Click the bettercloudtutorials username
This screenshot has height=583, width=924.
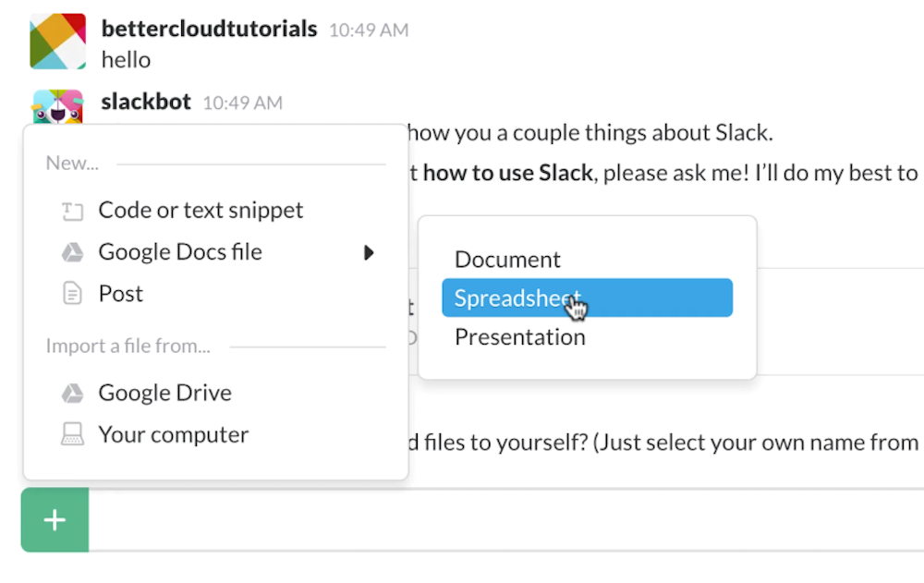[209, 29]
